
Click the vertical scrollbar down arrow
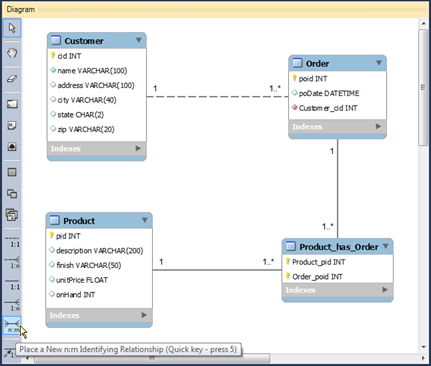[423, 347]
